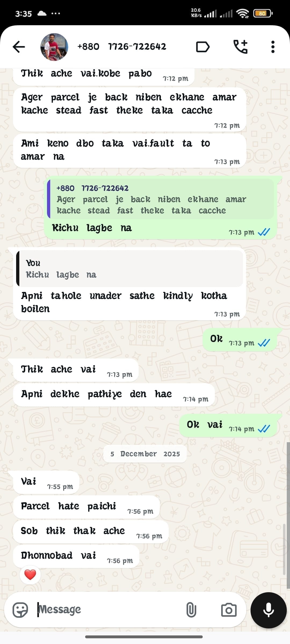The height and width of the screenshot is (644, 290).
Task: Click the chat scrollbar on right edge
Action: tap(288, 515)
